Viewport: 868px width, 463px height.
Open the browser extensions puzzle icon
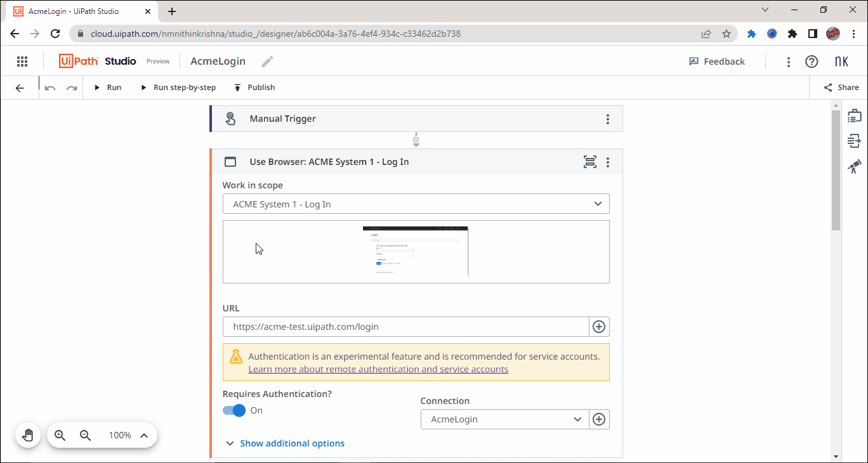(792, 34)
